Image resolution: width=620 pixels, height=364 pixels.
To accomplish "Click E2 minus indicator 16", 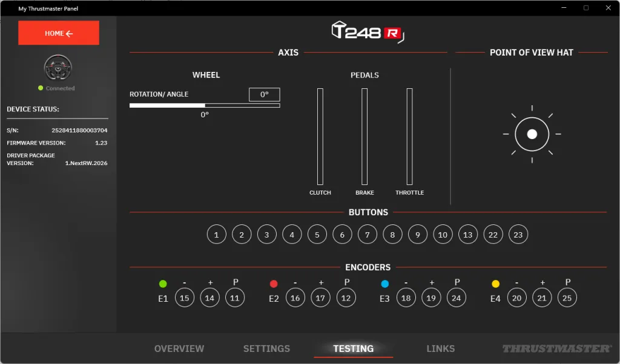I will point(295,297).
